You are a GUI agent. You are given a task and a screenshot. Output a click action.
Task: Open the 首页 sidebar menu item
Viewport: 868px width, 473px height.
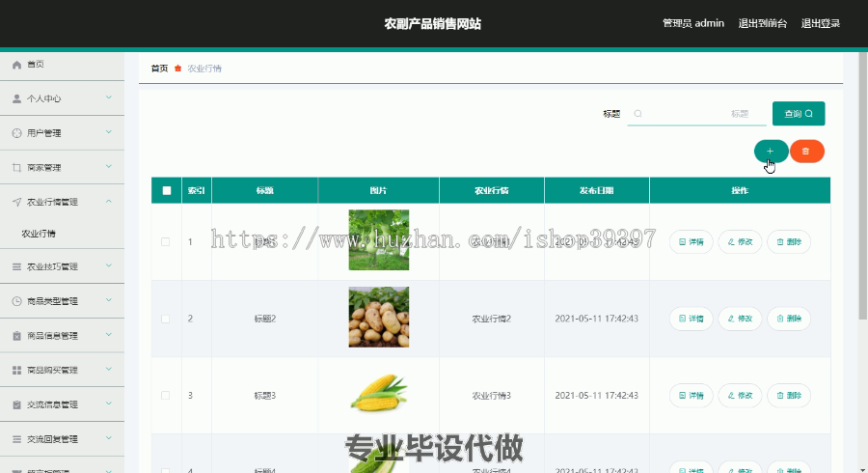pyautogui.click(x=62, y=65)
